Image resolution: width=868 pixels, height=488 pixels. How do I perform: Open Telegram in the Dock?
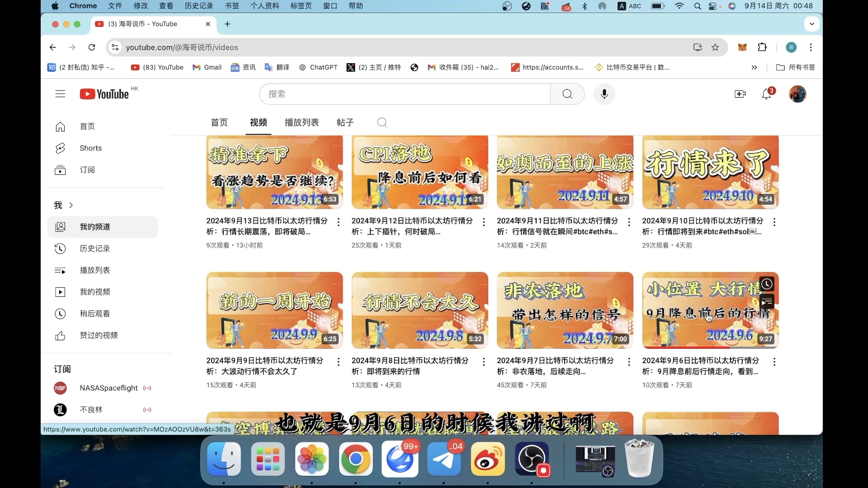[444, 459]
